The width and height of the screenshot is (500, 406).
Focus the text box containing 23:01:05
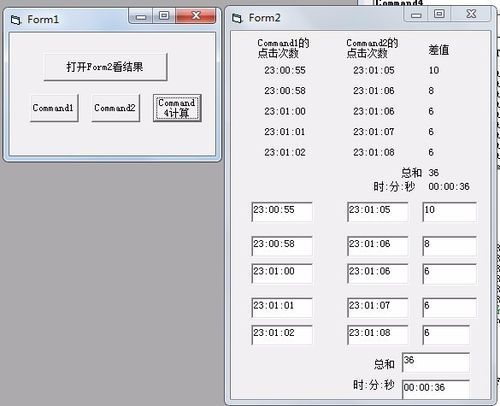point(377,212)
